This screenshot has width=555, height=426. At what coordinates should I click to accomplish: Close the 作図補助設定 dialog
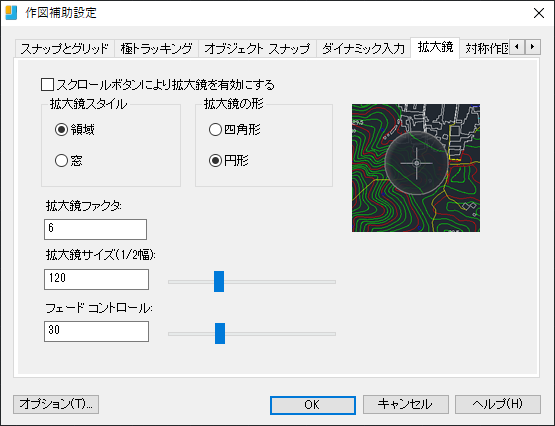[539, 13]
